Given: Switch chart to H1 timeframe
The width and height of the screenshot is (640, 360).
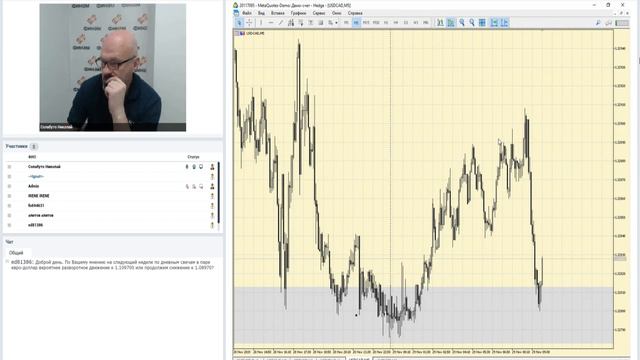Looking at the screenshot, I should [386, 23].
